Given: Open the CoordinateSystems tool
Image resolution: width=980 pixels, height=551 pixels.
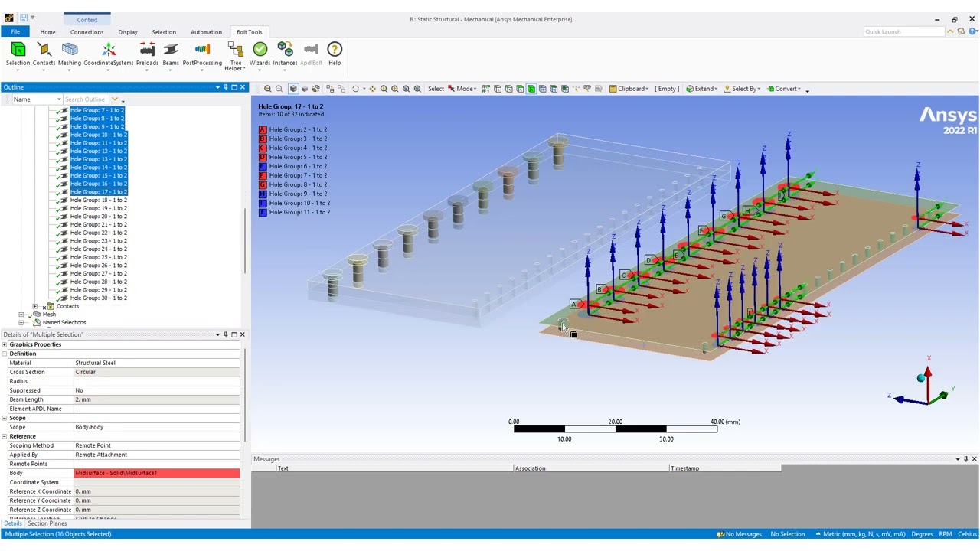Looking at the screenshot, I should [x=109, y=54].
